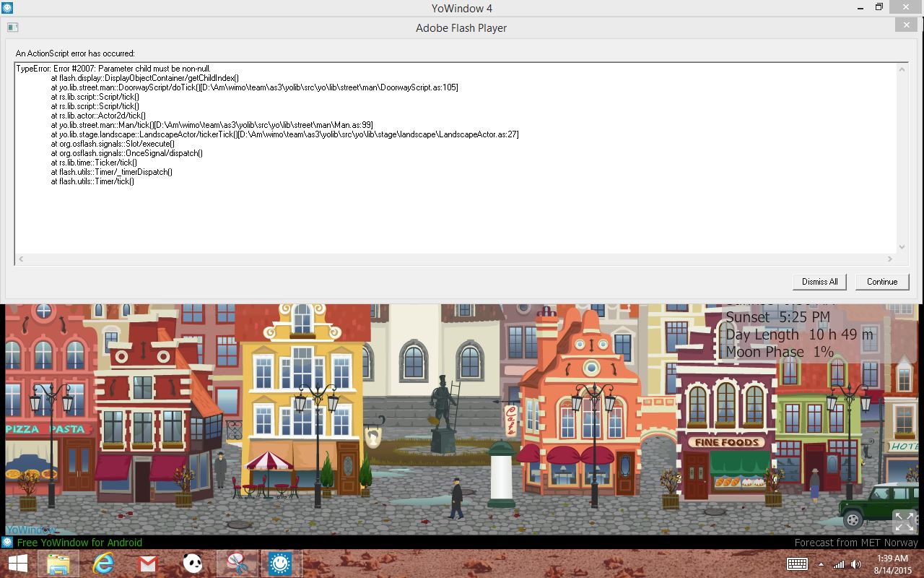Viewport: 924px width, 578px height.
Task: Open File Explorer from the taskbar
Action: (x=58, y=564)
